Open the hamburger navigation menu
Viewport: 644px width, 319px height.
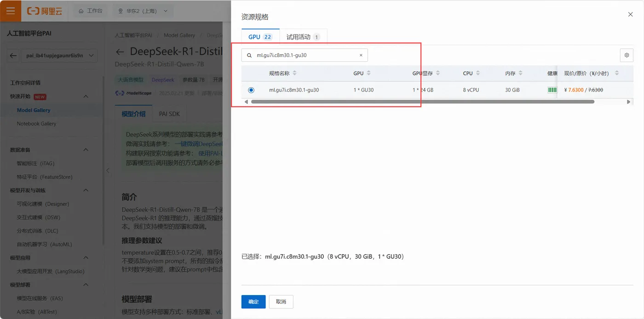(x=11, y=11)
